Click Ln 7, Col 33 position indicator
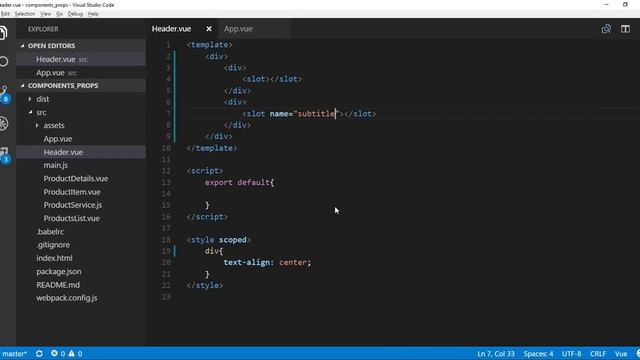This screenshot has width=640, height=360. [x=496, y=353]
